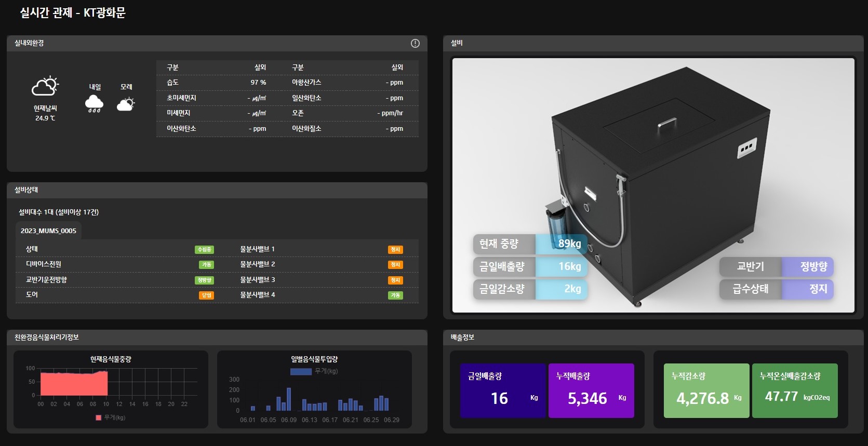Click 정지 badge for 물분사밸브 1
Screen dimensions: 868x446
pyautogui.click(x=395, y=250)
